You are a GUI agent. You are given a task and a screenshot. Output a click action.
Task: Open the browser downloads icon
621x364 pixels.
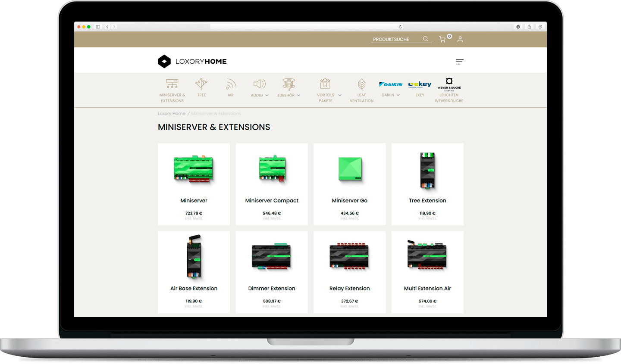coord(518,27)
